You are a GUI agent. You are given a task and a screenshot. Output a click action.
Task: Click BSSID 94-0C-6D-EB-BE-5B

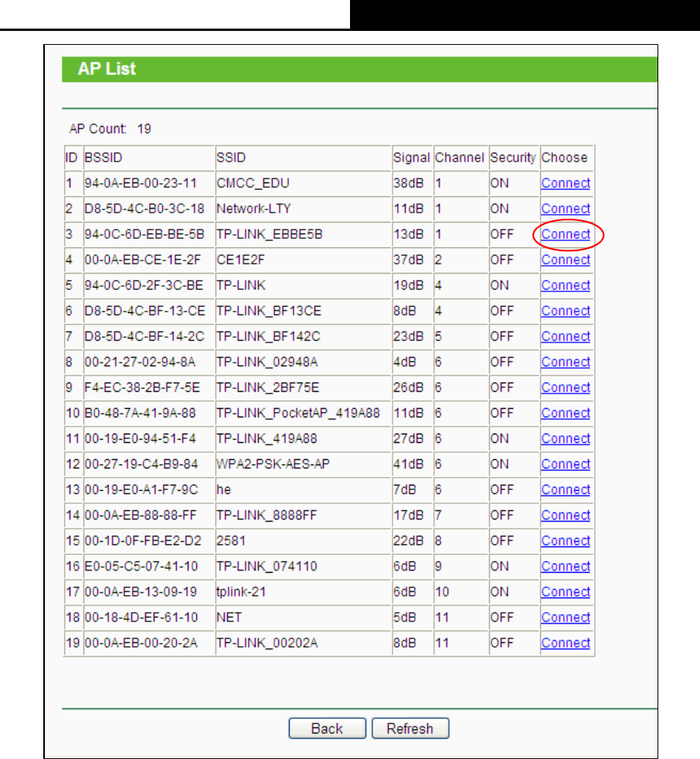click(144, 235)
